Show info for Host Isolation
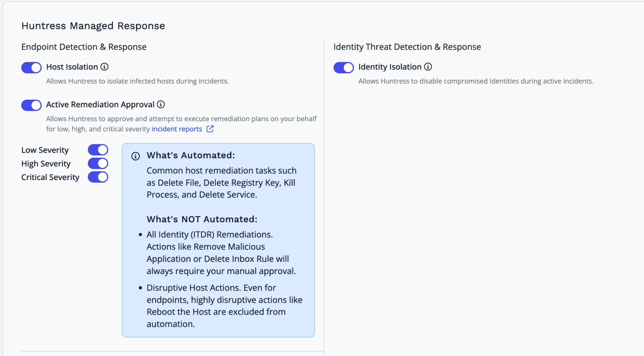The height and width of the screenshot is (356, 644). click(104, 67)
